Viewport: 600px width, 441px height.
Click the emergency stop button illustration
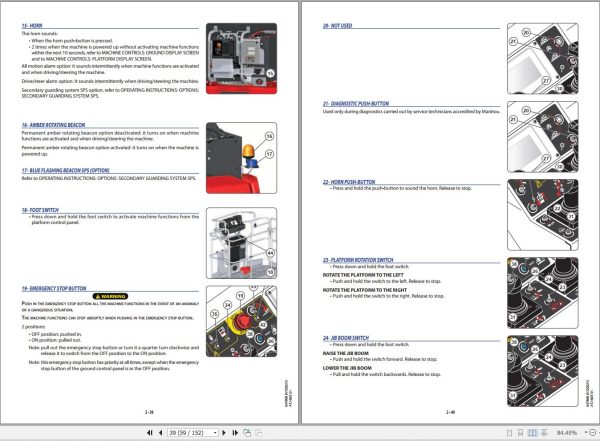pos(241,322)
